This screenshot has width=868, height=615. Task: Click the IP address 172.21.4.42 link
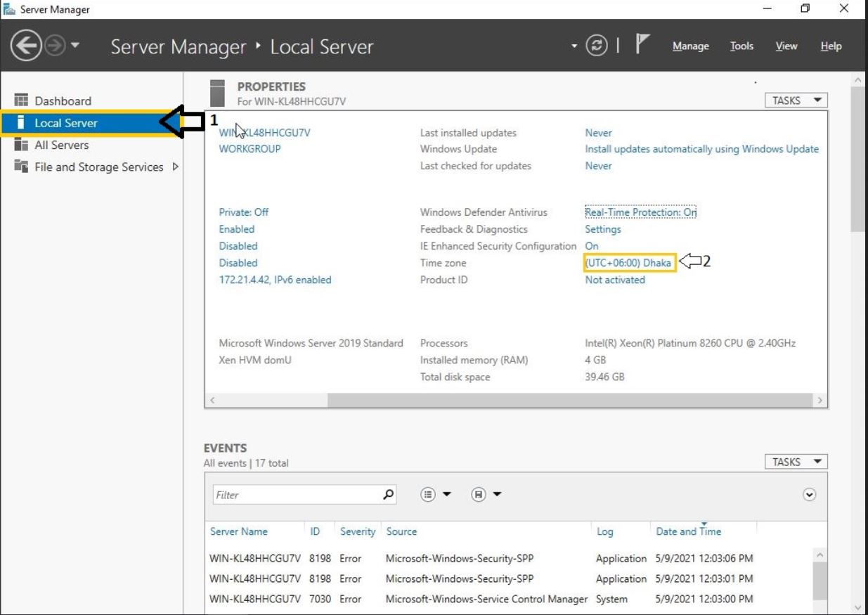pos(275,280)
